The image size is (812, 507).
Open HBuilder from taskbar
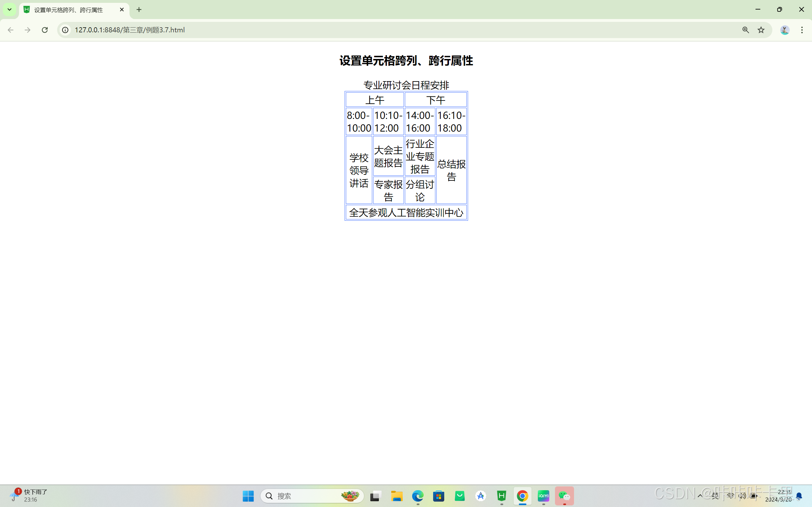501,496
